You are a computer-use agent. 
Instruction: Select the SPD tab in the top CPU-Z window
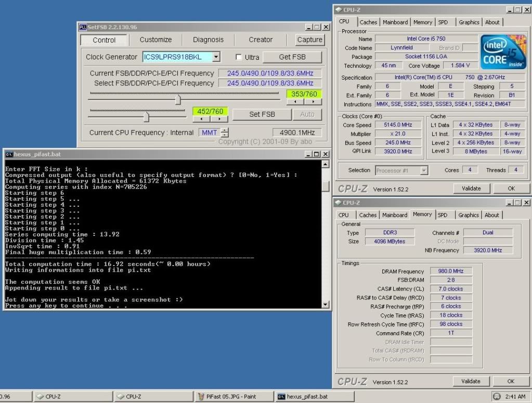pyautogui.click(x=443, y=22)
